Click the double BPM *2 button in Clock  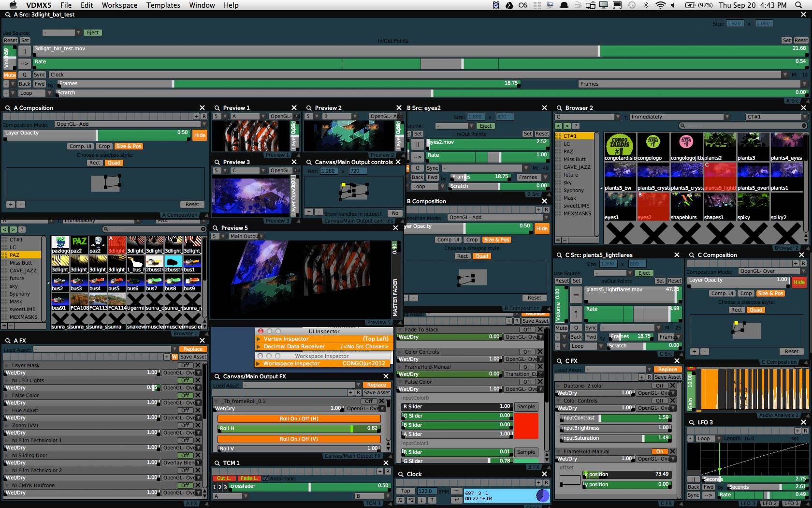411,500
